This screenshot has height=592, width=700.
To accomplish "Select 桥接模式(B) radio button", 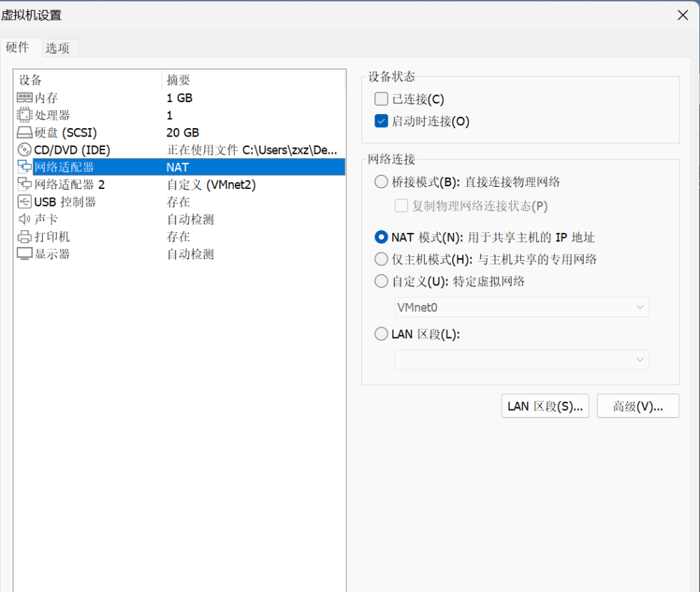I will [x=381, y=182].
